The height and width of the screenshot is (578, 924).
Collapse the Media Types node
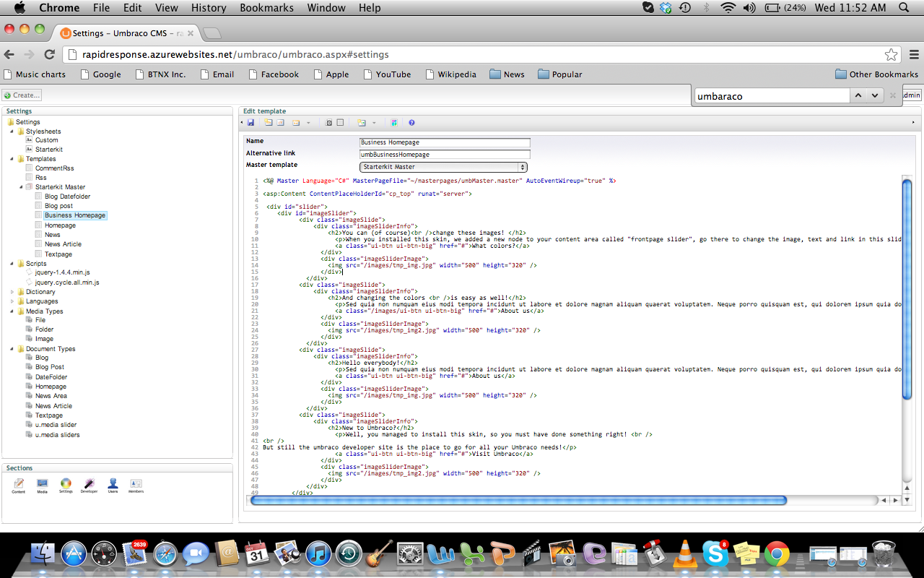[x=12, y=311]
